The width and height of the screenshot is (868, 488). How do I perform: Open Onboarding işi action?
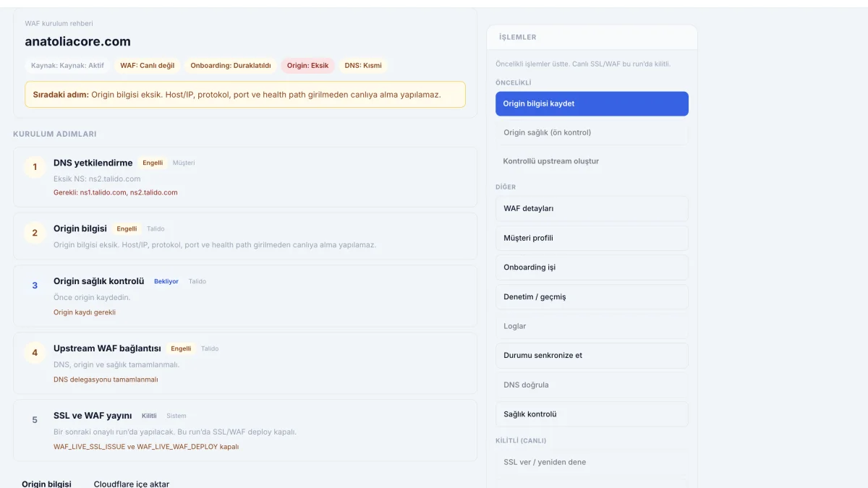[592, 267]
